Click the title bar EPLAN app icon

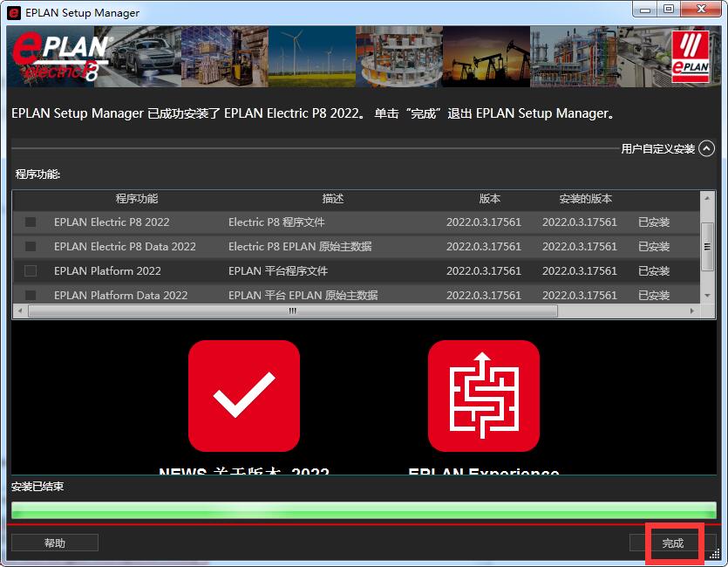click(14, 13)
